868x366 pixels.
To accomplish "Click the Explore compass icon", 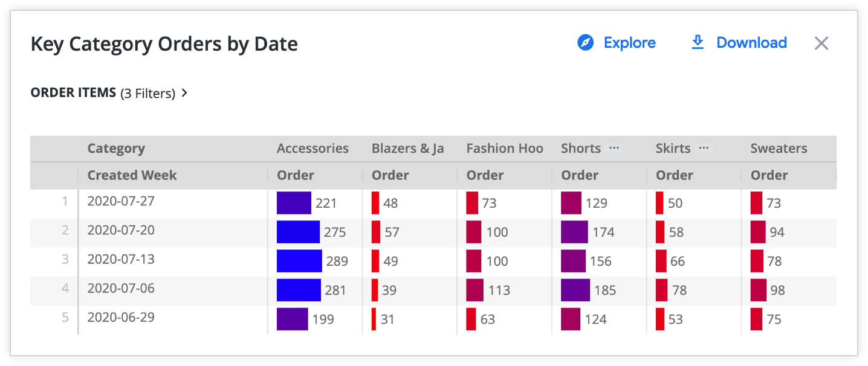I will [x=585, y=43].
